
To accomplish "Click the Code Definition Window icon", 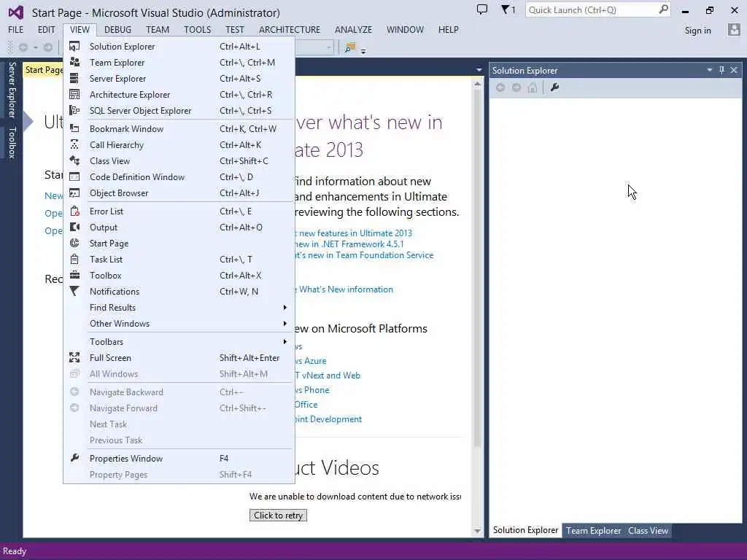I will (74, 176).
